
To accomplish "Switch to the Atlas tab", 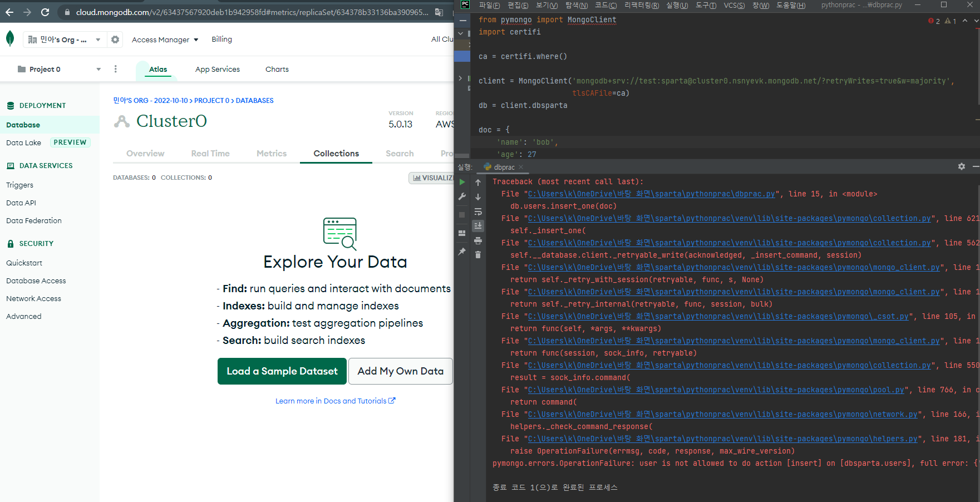I will tap(158, 69).
